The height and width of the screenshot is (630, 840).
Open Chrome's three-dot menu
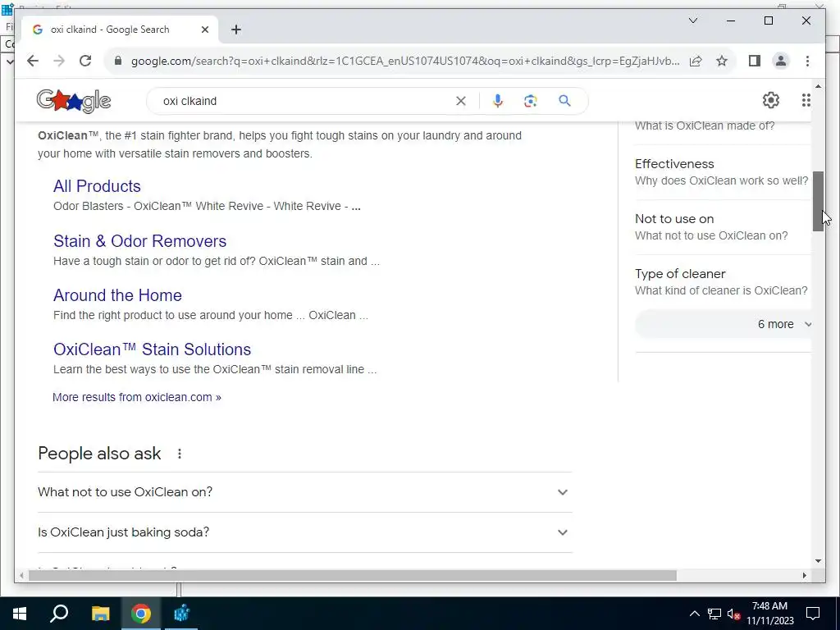click(x=807, y=61)
